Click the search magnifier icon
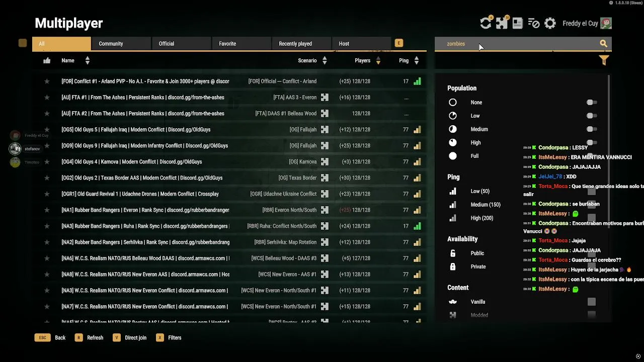Image resolution: width=644 pixels, height=362 pixels. [603, 44]
